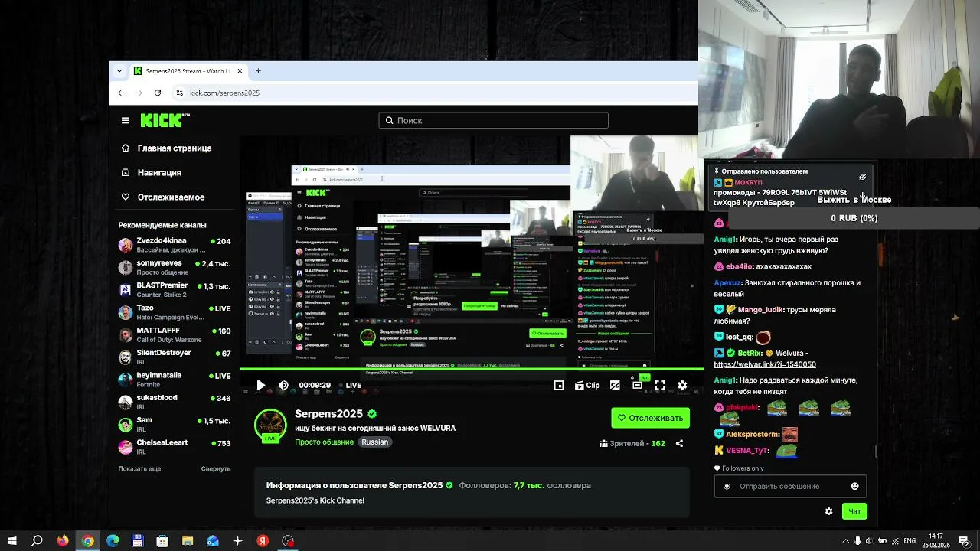Click the Поиск search field
The height and width of the screenshot is (551, 980).
493,120
